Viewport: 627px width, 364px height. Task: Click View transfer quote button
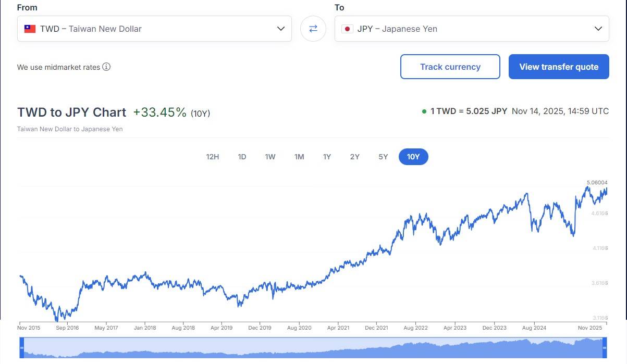(x=559, y=67)
